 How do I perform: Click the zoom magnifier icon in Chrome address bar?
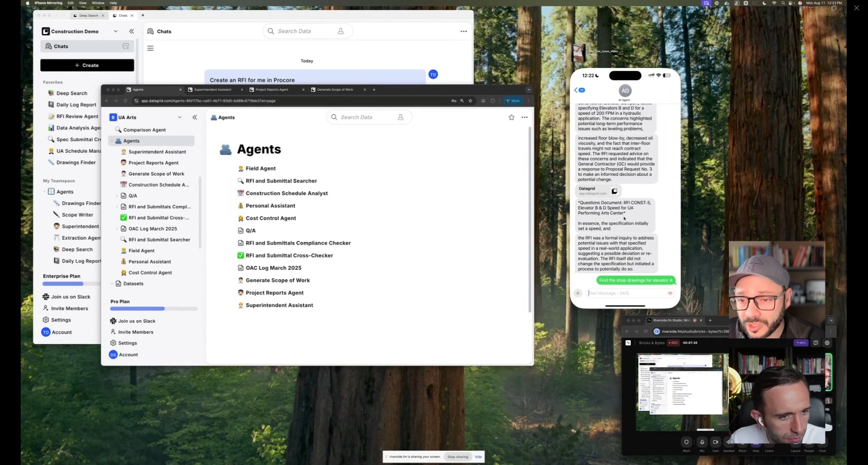pyautogui.click(x=462, y=101)
